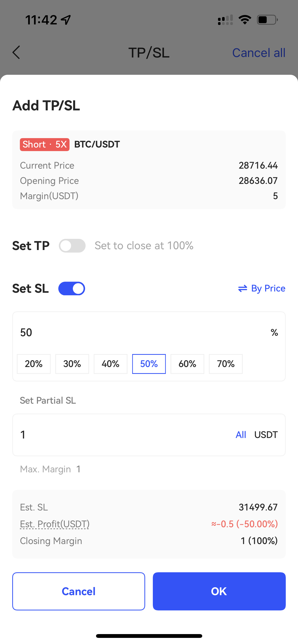Tap the battery status icon

point(267,20)
